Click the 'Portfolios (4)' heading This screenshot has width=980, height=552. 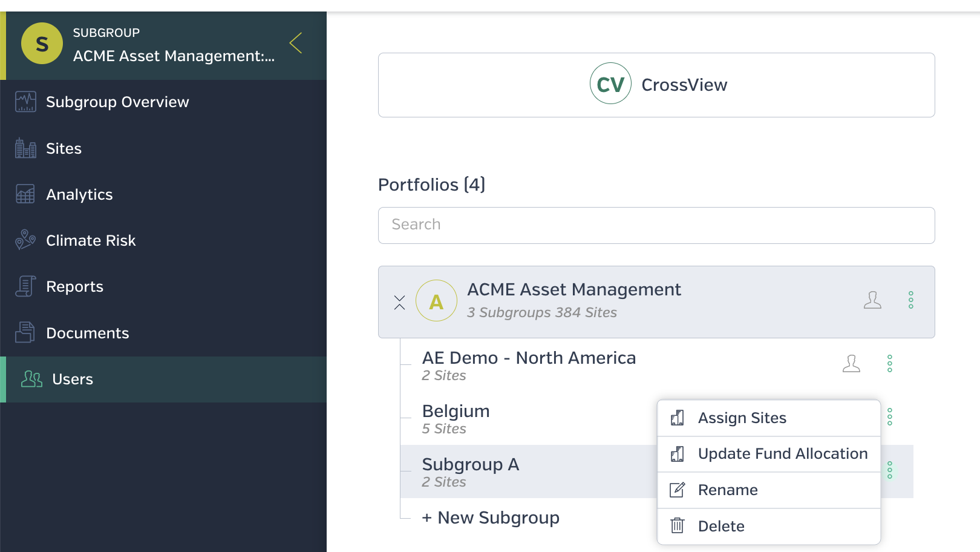[432, 185]
